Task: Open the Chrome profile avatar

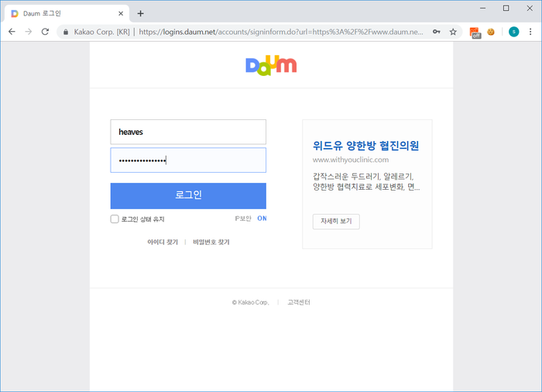Action: pos(513,32)
